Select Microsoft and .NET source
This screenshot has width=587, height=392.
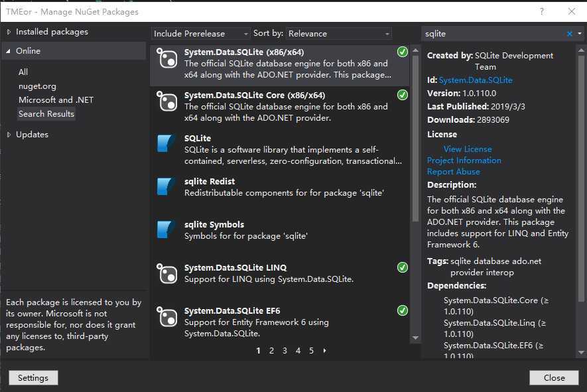tap(56, 100)
